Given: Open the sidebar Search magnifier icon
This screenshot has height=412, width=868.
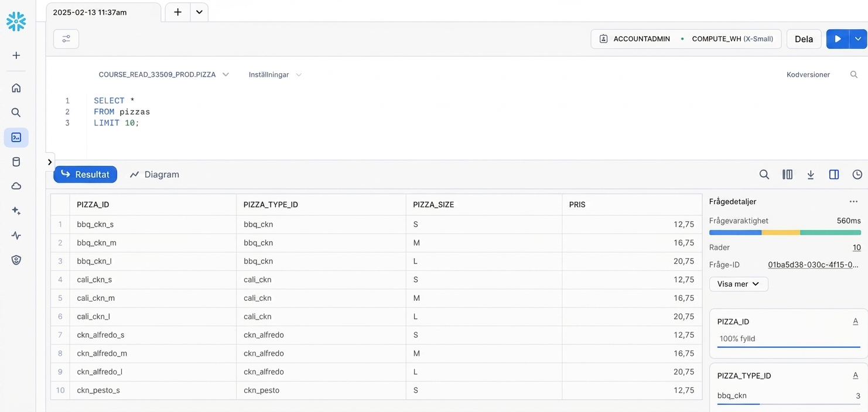Looking at the screenshot, I should [x=16, y=112].
